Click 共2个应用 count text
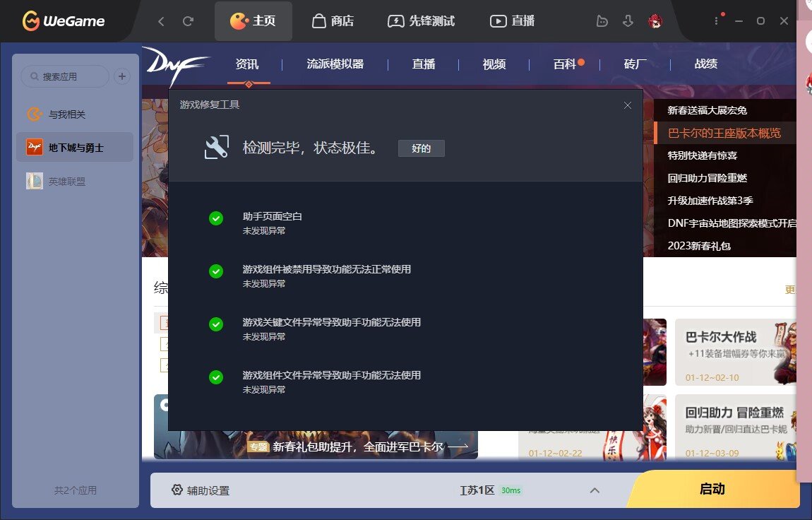Image resolution: width=812 pixels, height=520 pixels. pyautogui.click(x=76, y=490)
